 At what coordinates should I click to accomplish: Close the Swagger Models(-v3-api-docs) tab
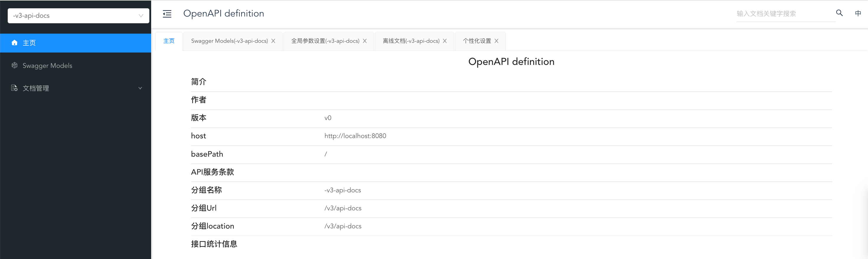click(x=273, y=41)
